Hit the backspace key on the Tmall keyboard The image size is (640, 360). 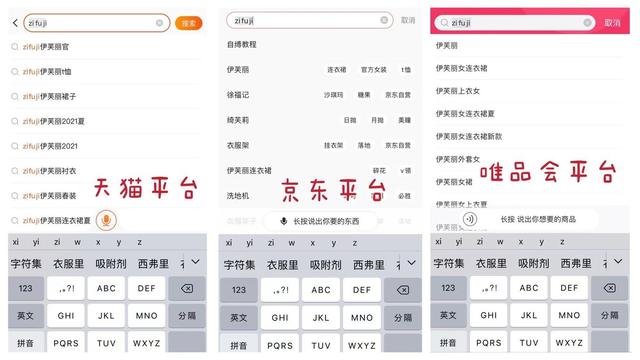[x=187, y=289]
